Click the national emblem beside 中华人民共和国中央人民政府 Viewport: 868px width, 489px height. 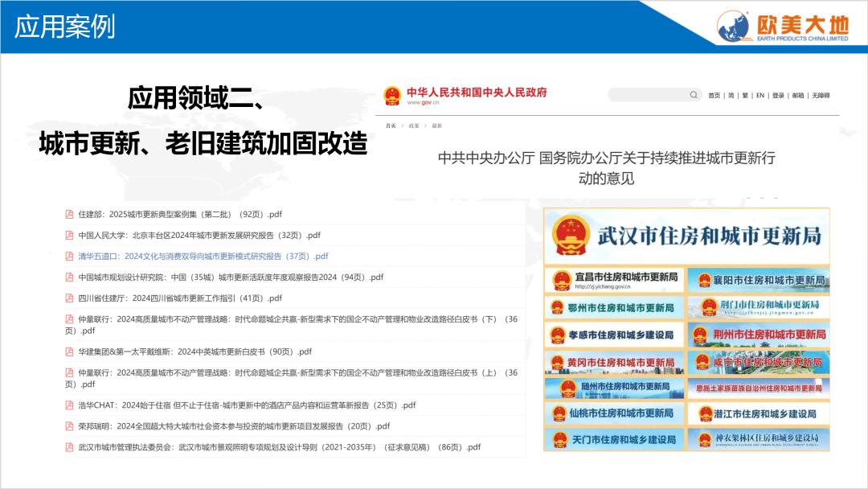click(x=392, y=96)
